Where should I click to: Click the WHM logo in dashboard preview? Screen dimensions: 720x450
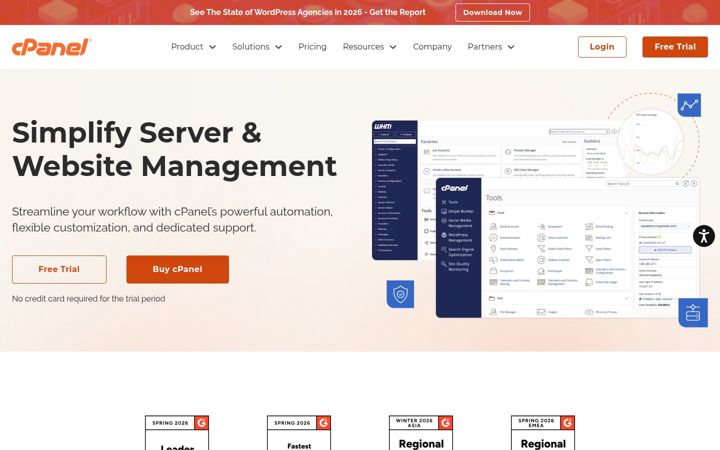coord(383,126)
